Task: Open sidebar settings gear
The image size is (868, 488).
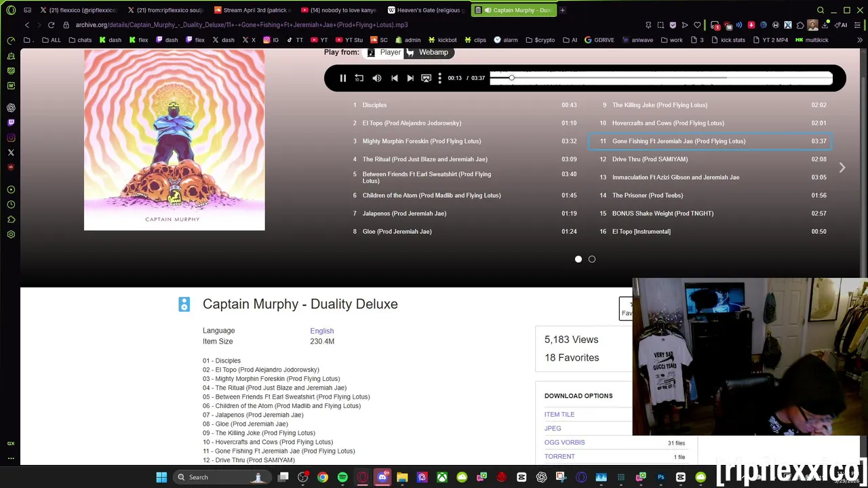Action: tap(11, 235)
